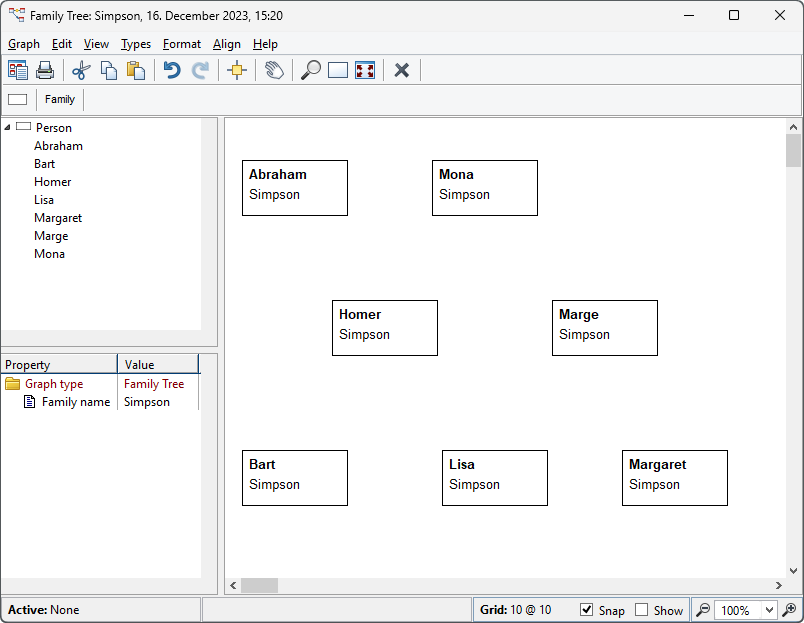Image resolution: width=804 pixels, height=623 pixels.
Task: Enable the Show grid checkbox
Action: click(x=641, y=610)
